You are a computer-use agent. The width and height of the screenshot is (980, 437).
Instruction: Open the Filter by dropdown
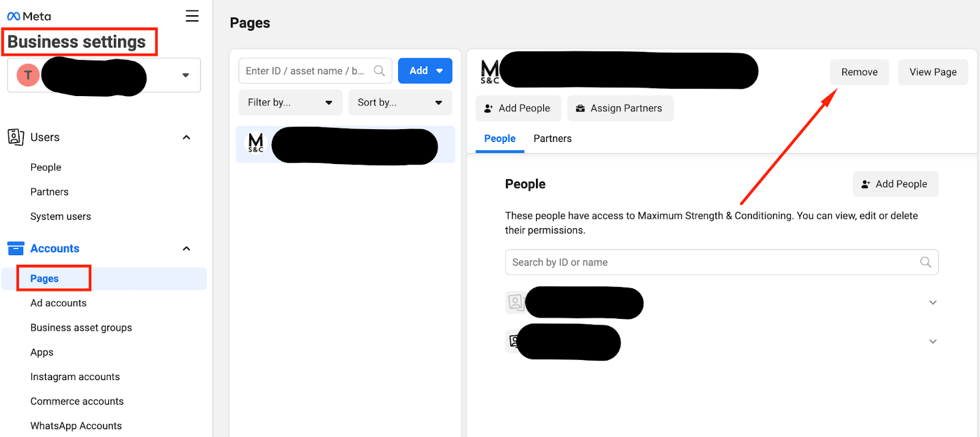[x=290, y=103]
